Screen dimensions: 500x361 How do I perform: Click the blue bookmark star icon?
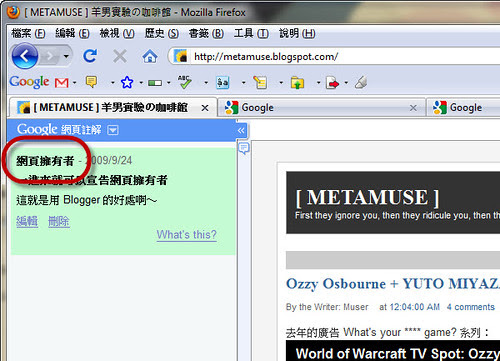pyautogui.click(x=127, y=82)
